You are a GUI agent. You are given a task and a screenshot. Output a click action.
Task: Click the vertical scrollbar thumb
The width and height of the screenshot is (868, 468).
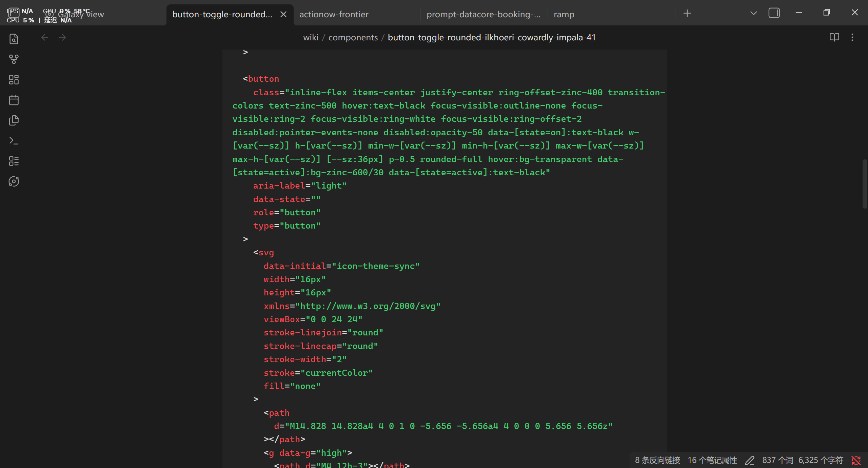[865, 184]
